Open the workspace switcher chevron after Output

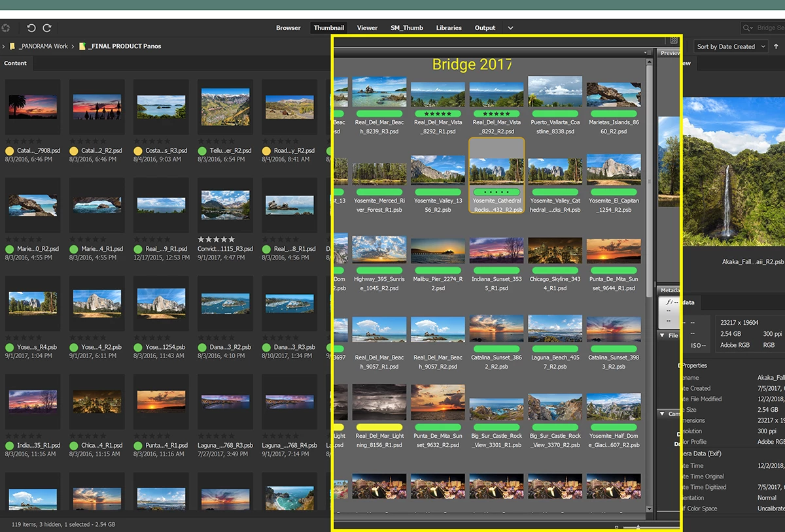coord(510,28)
